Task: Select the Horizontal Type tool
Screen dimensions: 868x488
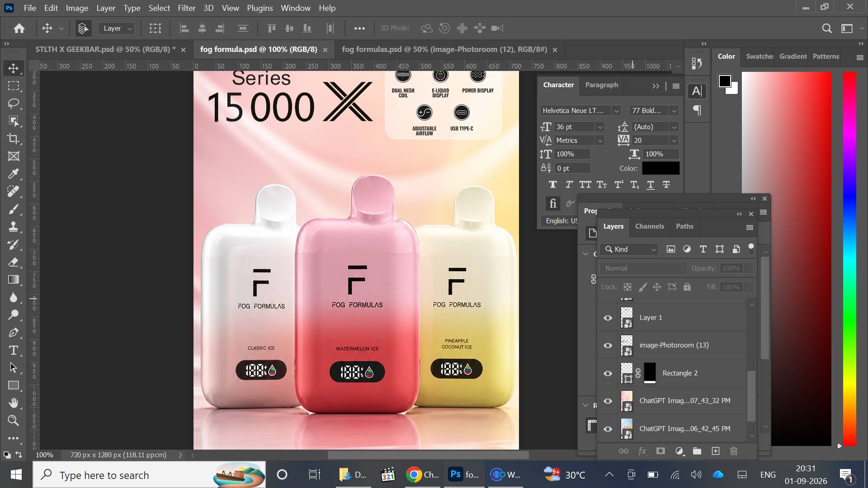Action: tap(14, 350)
